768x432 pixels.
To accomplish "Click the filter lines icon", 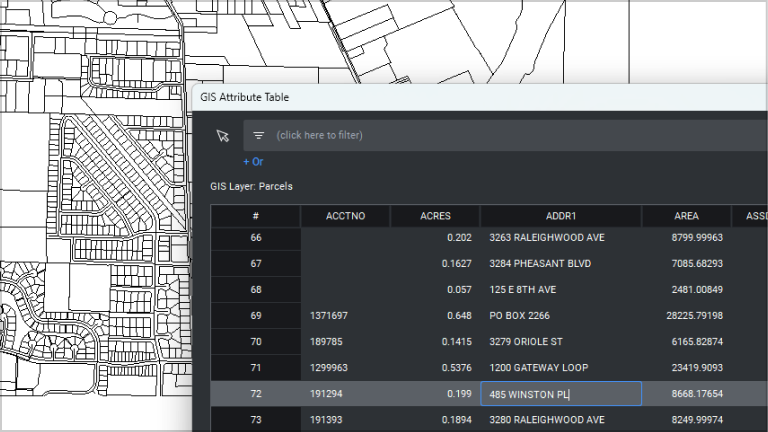I will [x=258, y=135].
